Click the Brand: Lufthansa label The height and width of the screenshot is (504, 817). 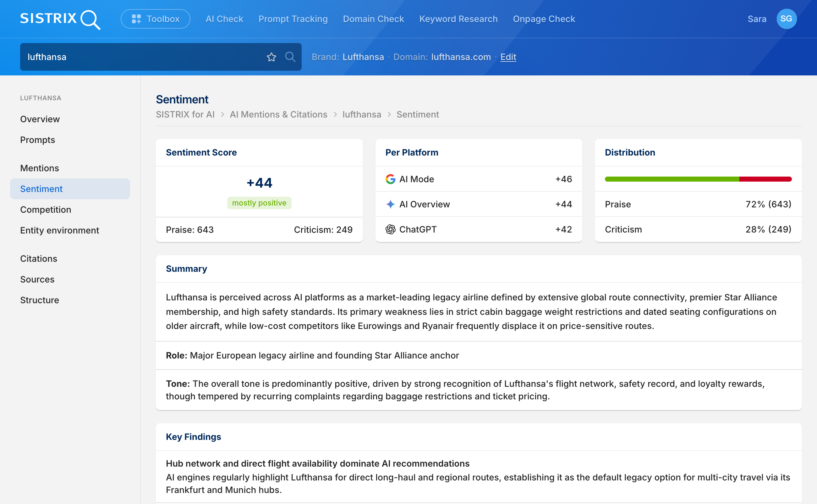pyautogui.click(x=348, y=57)
